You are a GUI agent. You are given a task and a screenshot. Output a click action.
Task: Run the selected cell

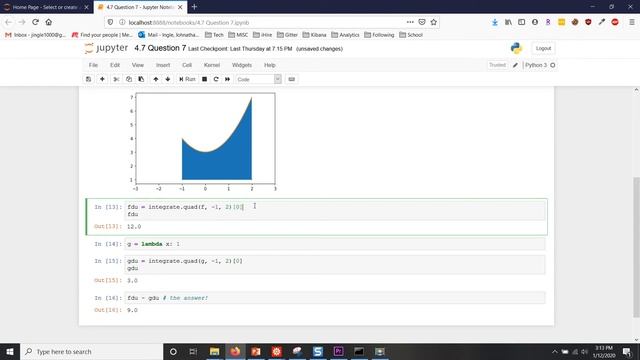187,79
